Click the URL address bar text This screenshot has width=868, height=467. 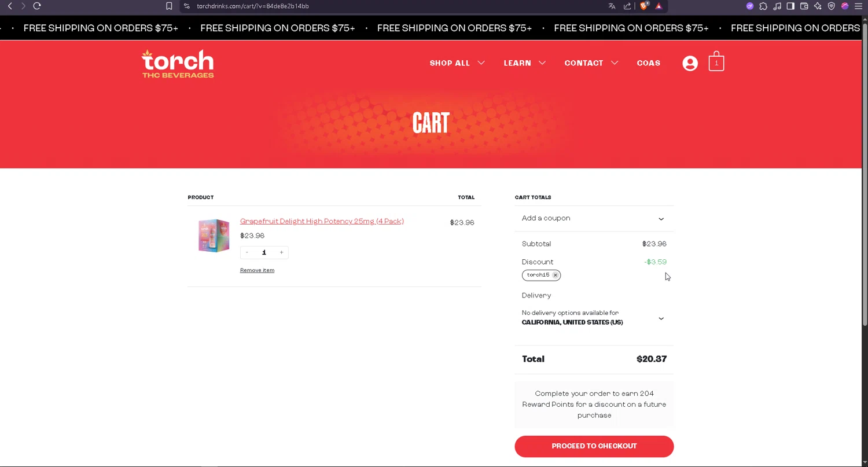coord(253,6)
